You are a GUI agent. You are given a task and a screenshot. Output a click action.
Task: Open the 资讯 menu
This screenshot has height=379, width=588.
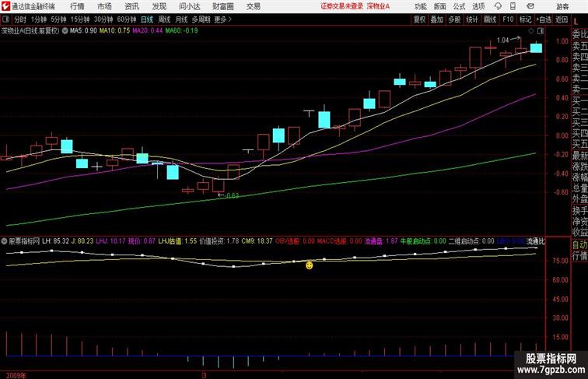(x=131, y=6)
